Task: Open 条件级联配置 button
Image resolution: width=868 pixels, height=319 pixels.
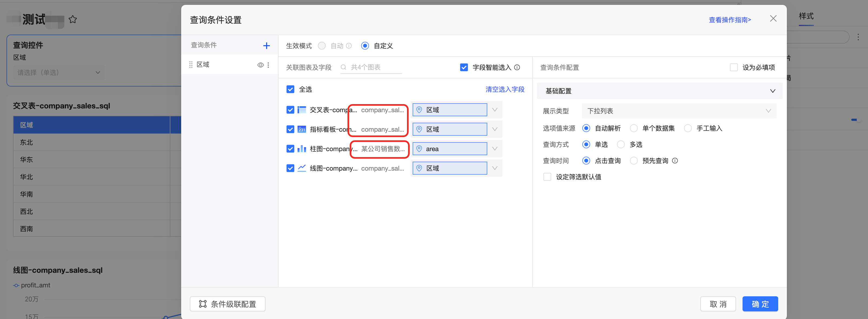Action: tap(227, 304)
